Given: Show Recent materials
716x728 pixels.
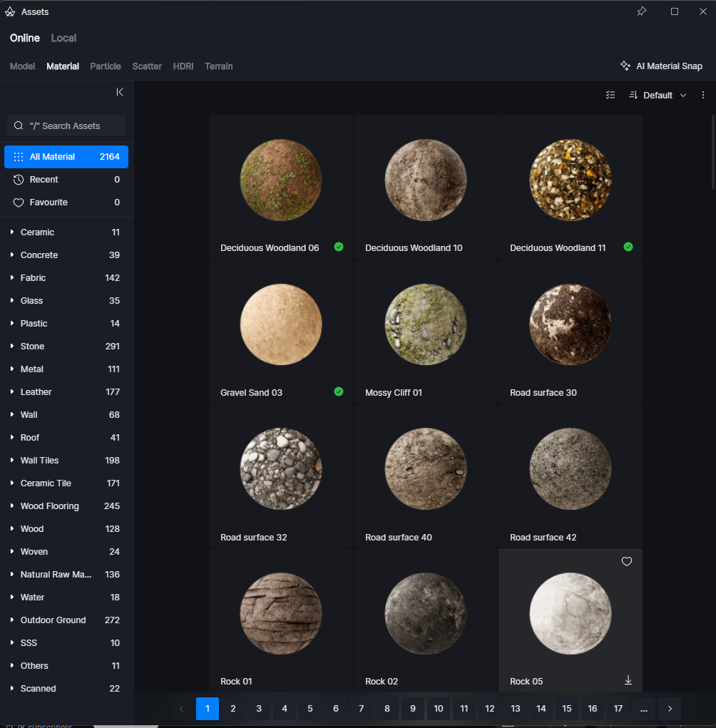Looking at the screenshot, I should point(66,180).
